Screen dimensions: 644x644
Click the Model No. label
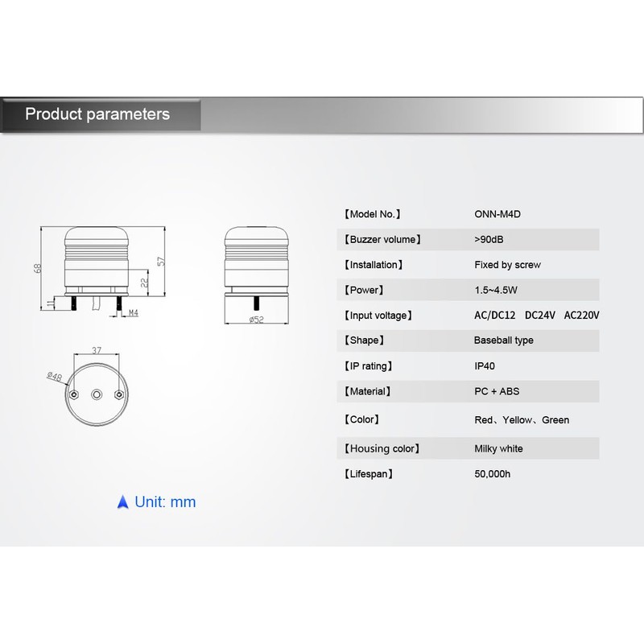pyautogui.click(x=372, y=214)
